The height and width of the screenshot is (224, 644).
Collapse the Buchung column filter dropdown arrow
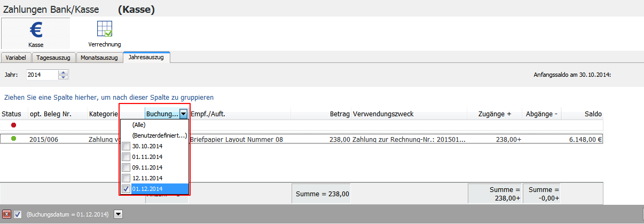coord(183,114)
